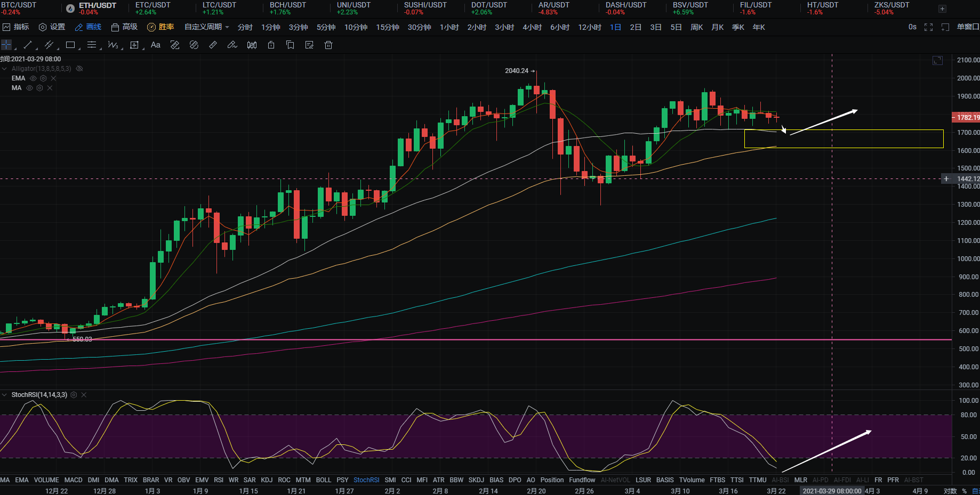Click the fullscreen expand arrows icon

pos(928,27)
